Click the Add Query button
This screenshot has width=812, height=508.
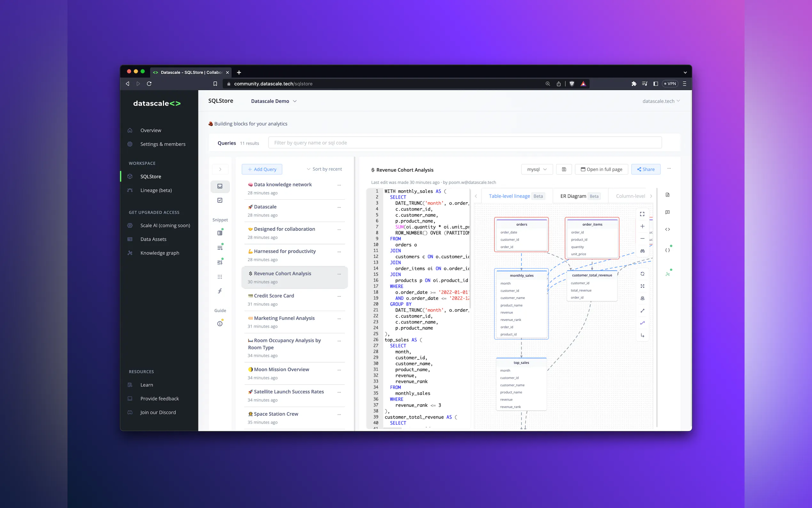tap(262, 169)
